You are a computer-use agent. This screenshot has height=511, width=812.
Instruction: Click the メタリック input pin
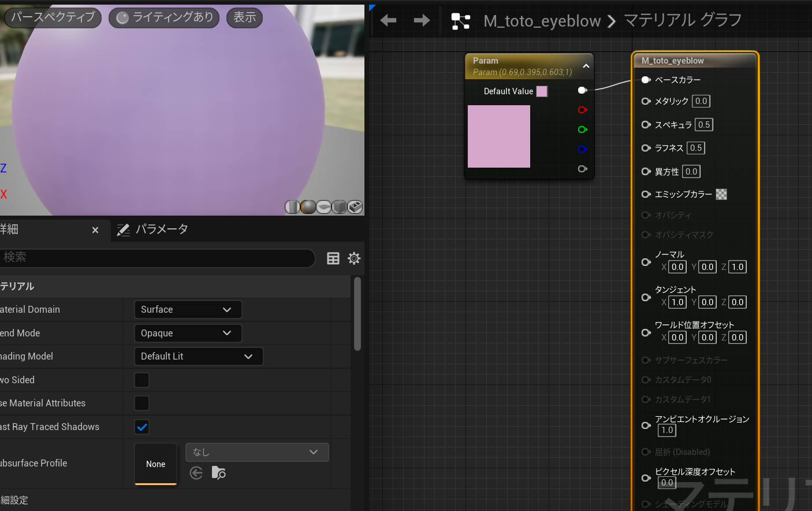646,101
